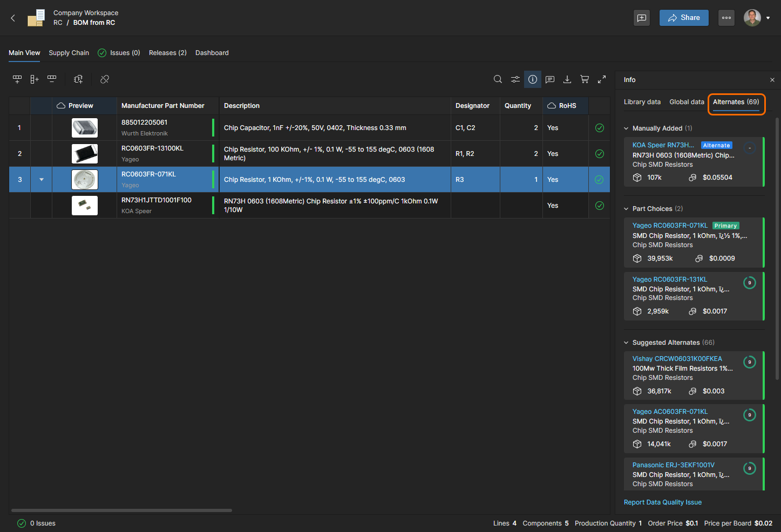Viewport: 781px width, 532px height.
Task: Open the shopping cart icon
Action: pos(585,79)
